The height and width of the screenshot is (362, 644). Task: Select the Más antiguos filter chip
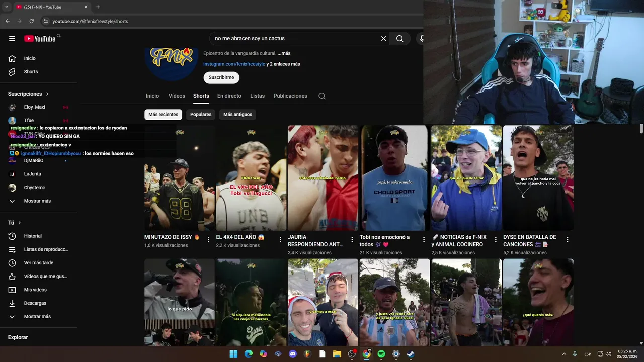[237, 115]
